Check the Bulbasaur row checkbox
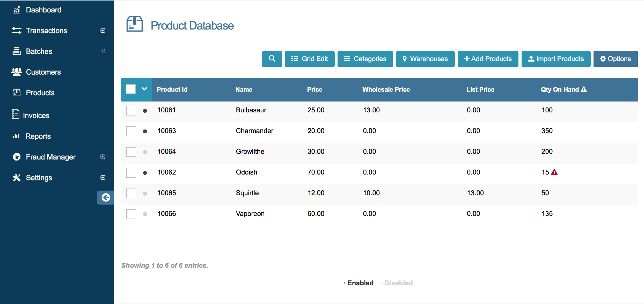Image resolution: width=644 pixels, height=304 pixels. click(131, 110)
